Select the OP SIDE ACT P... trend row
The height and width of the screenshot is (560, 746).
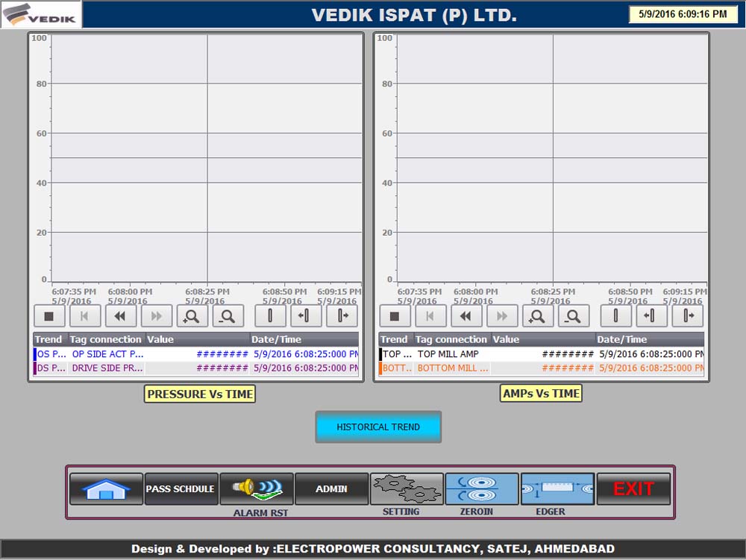coord(196,354)
